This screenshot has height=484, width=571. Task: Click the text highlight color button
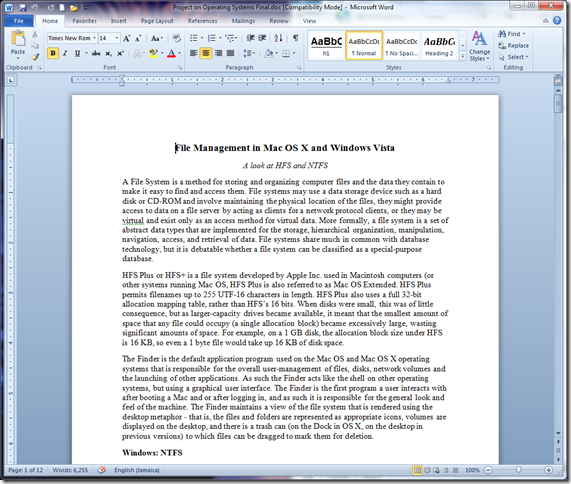tap(154, 54)
